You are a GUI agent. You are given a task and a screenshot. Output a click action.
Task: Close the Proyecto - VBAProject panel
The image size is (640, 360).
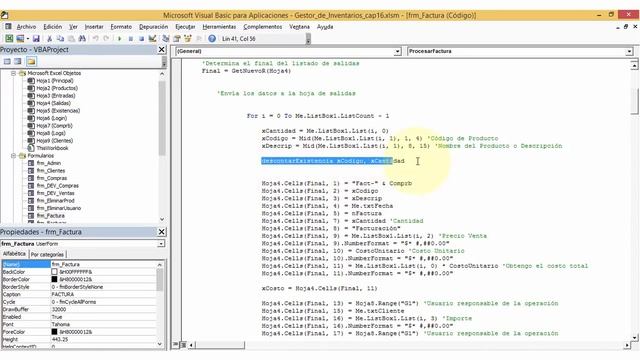(162, 49)
